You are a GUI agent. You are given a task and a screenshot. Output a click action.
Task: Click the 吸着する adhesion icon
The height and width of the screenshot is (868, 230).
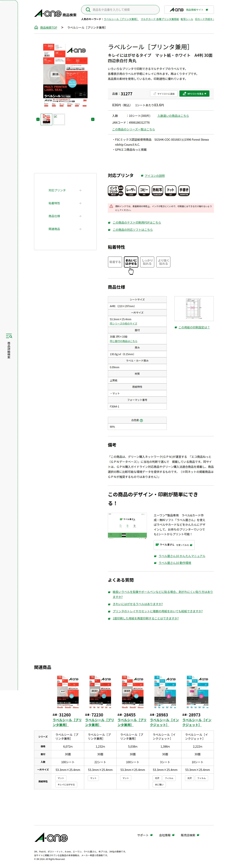point(115,262)
